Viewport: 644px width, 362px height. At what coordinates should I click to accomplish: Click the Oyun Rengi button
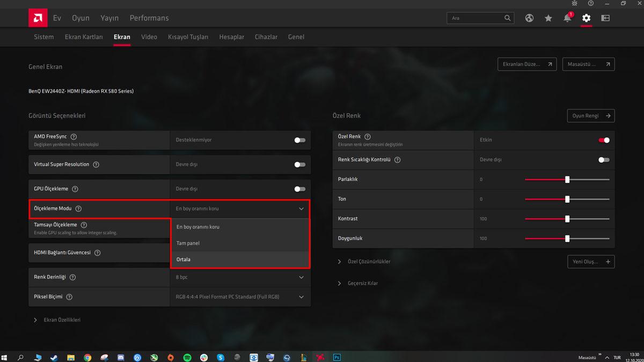pyautogui.click(x=591, y=115)
